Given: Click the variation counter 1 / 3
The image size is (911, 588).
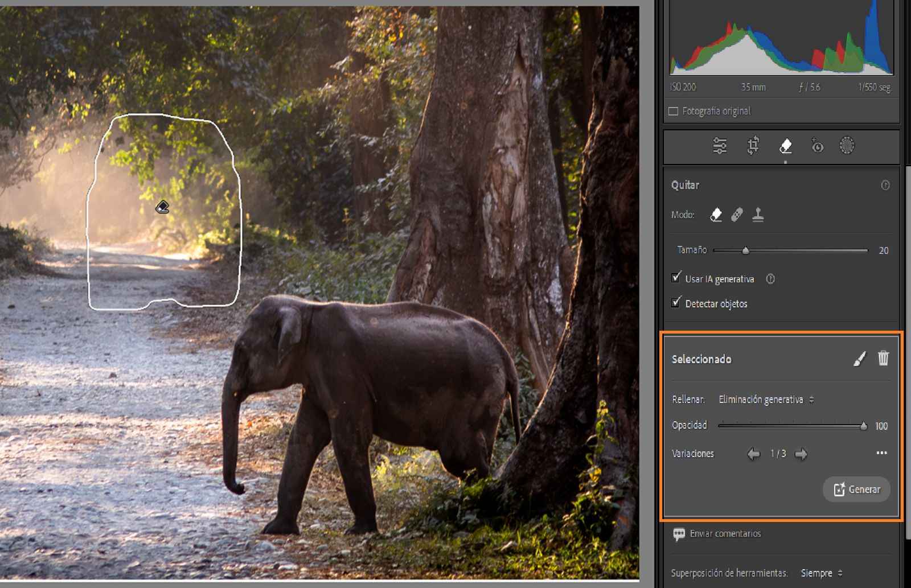Looking at the screenshot, I should coord(778,454).
